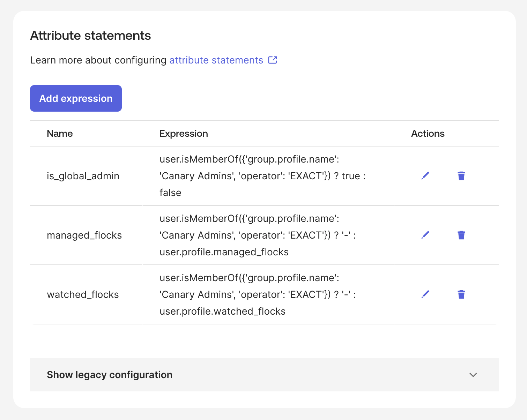Open the attribute statements documentation link
The height and width of the screenshot is (420, 527).
tap(216, 60)
